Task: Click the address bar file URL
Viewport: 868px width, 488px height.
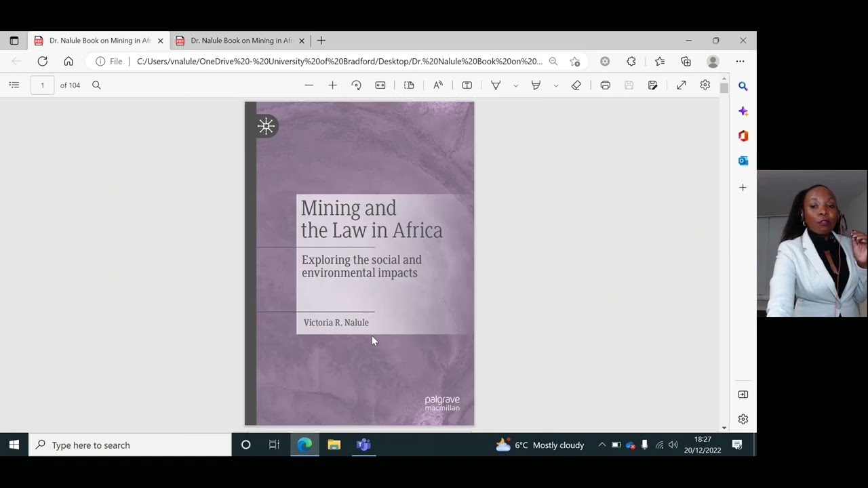Action: pos(339,61)
